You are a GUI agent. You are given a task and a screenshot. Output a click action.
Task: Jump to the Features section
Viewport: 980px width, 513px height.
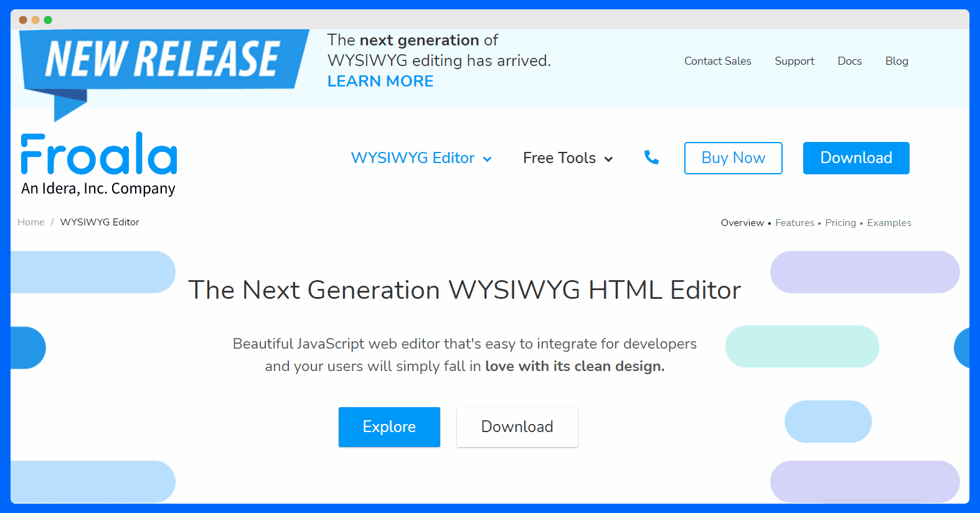coord(794,223)
